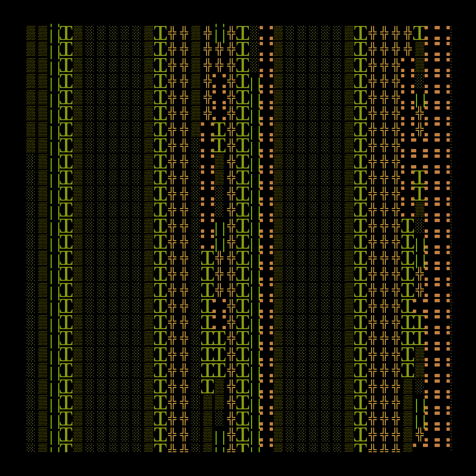Click the first orange cross right of that middle I-beam column's top
476x476 pixels.
coord(219,258)
